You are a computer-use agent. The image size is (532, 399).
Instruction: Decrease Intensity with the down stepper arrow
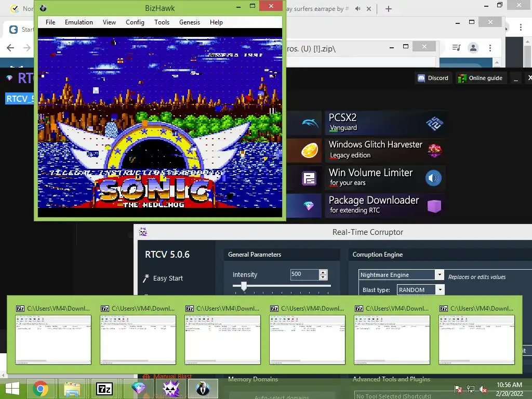coord(323,277)
